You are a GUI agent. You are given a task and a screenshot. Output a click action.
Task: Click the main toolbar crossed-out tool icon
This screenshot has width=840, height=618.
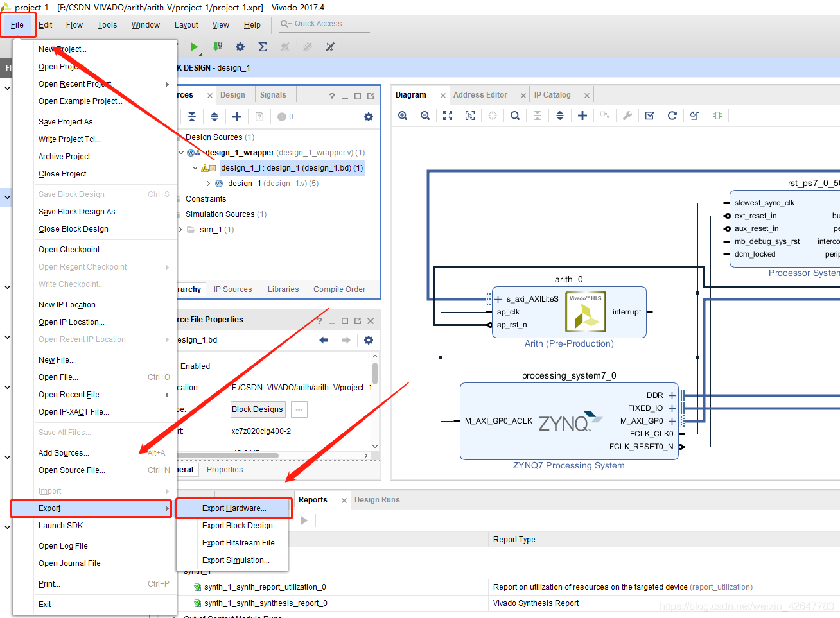tap(330, 47)
